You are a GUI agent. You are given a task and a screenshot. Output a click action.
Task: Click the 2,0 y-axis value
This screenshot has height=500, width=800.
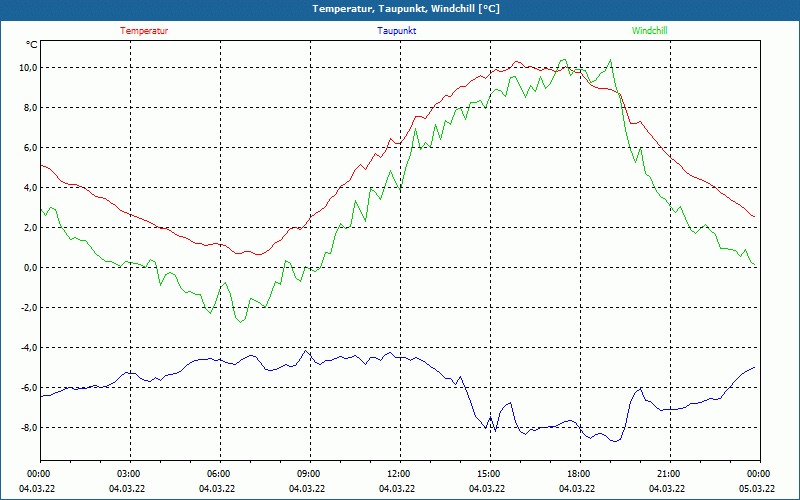pos(30,228)
